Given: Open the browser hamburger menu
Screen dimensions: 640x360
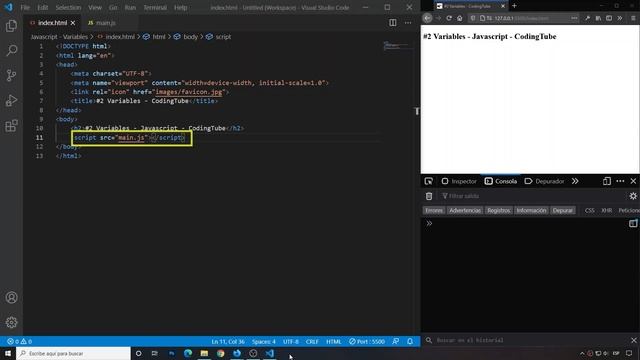Looking at the screenshot, I should coord(633,18).
